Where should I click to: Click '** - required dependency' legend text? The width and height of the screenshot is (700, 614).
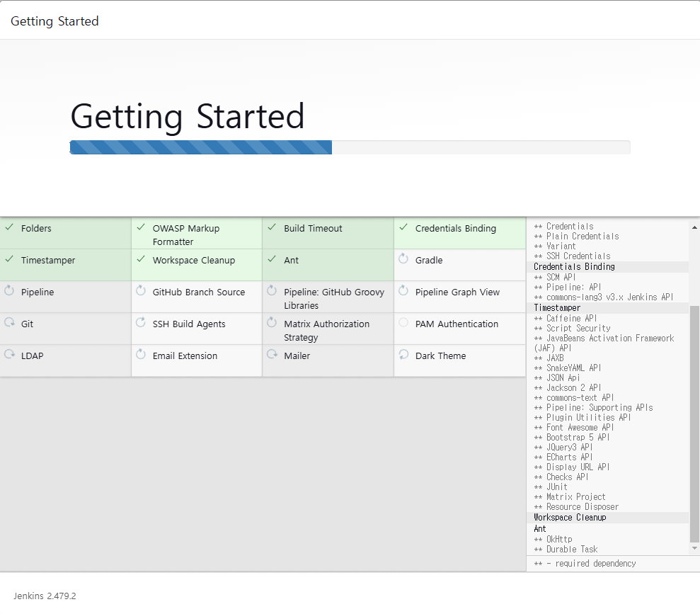pos(585,564)
